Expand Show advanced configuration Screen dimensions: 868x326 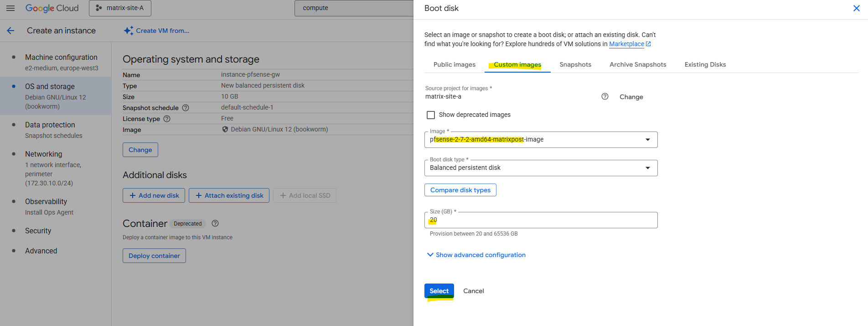(476, 255)
